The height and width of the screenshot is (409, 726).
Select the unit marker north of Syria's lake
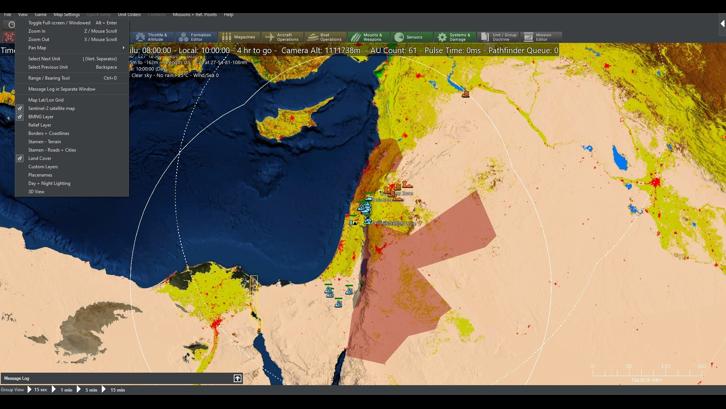(x=465, y=94)
